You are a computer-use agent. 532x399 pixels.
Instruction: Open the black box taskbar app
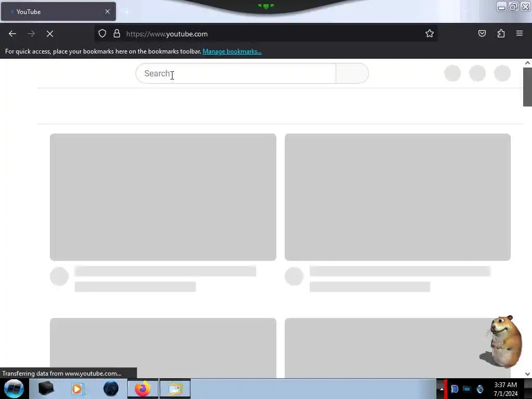pyautogui.click(x=46, y=389)
